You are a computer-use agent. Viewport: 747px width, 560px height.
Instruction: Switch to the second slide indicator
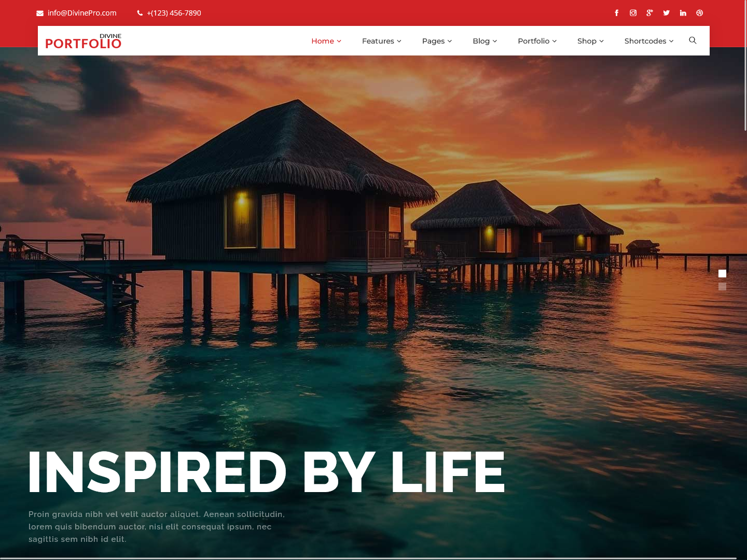tap(722, 286)
